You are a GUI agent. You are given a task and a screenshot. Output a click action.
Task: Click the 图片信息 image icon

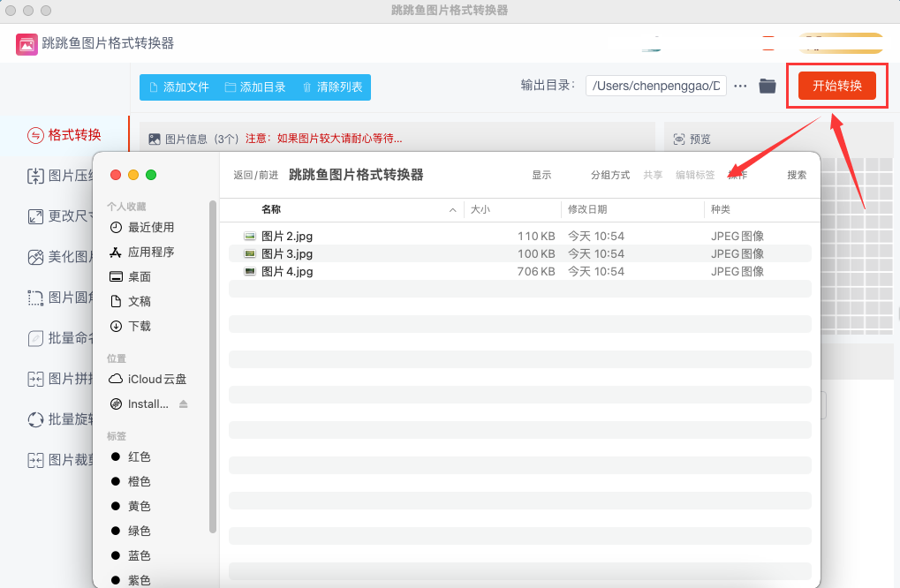pyautogui.click(x=155, y=139)
